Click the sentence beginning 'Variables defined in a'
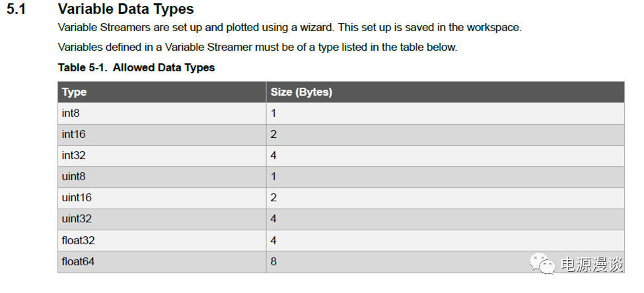644x293 pixels. coord(257,47)
